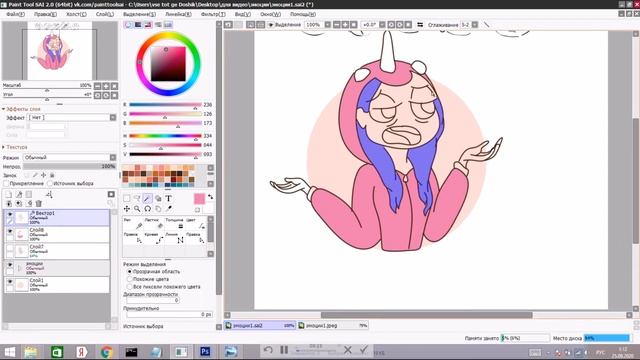Screen dimensions: 640x360
Task: Show the Слой7 layer
Action: 10,248
